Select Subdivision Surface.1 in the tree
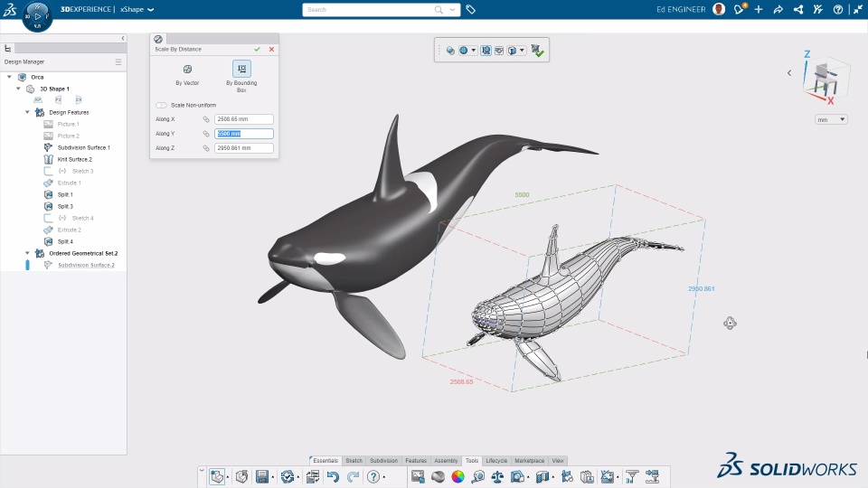Image resolution: width=868 pixels, height=488 pixels. (83, 147)
